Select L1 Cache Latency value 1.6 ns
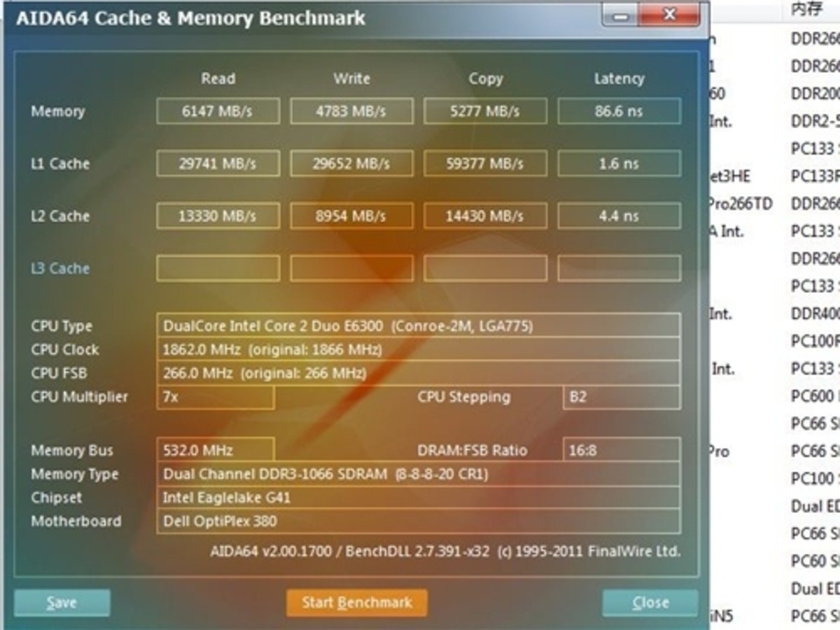The width and height of the screenshot is (840, 630). point(619,164)
